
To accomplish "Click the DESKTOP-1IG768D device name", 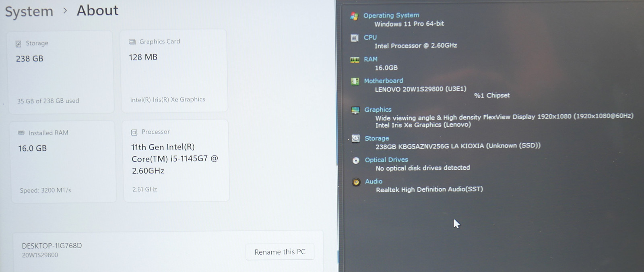I will [52, 246].
